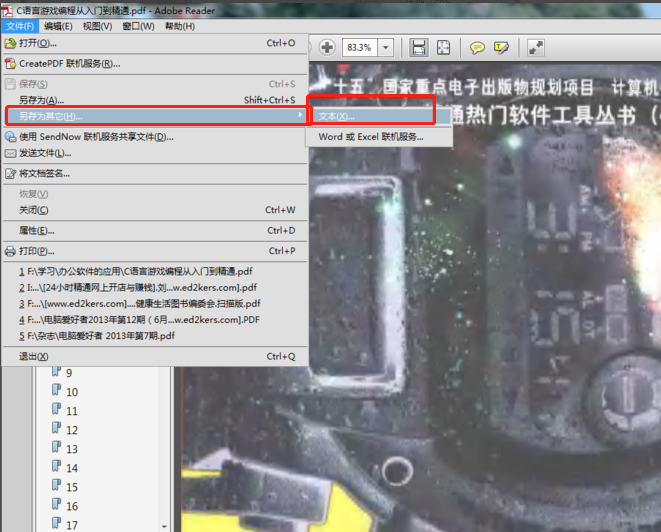Screen dimensions: 661x532
Task: Click 打印 in the File menu
Action: coord(38,251)
